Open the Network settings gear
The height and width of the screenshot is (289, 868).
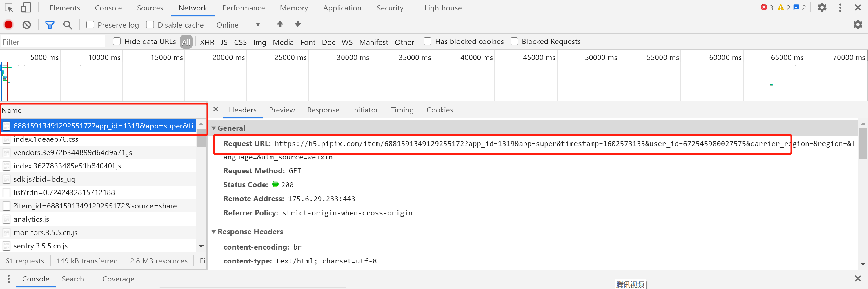858,25
